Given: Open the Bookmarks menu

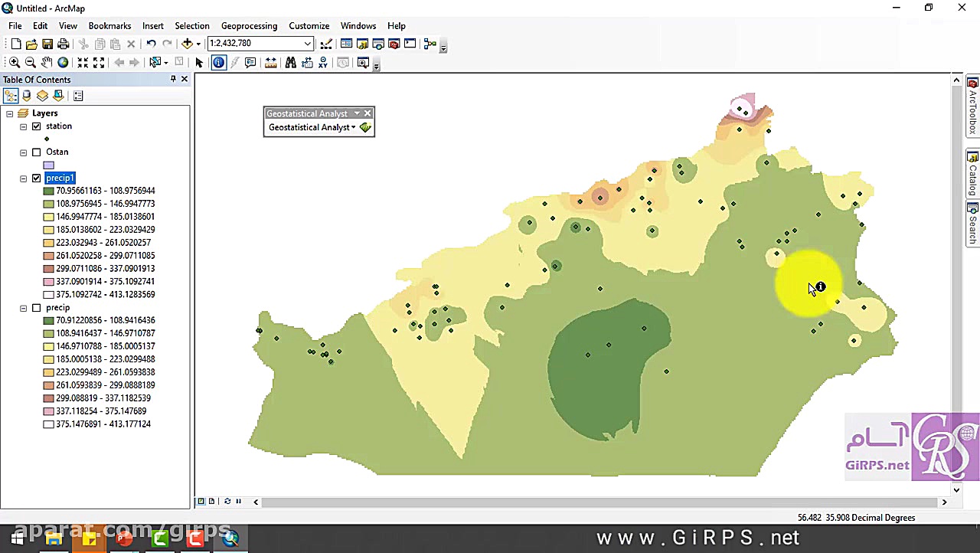Looking at the screenshot, I should click(109, 26).
